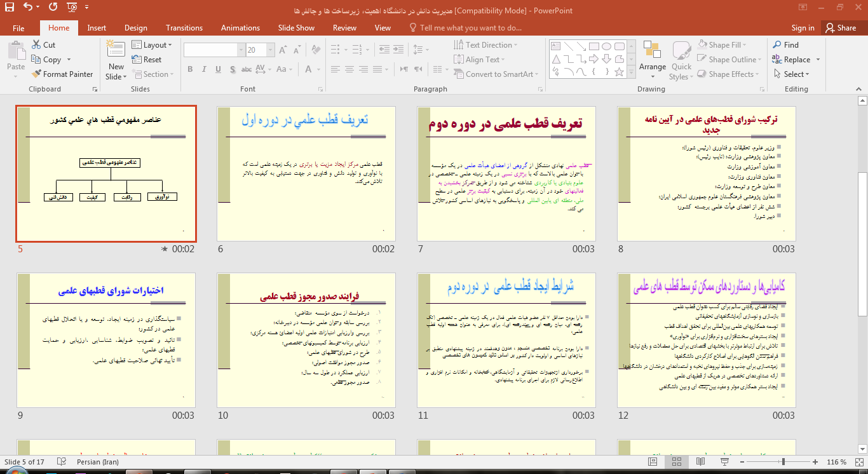The image size is (868, 474).
Task: Select slide 8 thumbnail
Action: [x=706, y=173]
